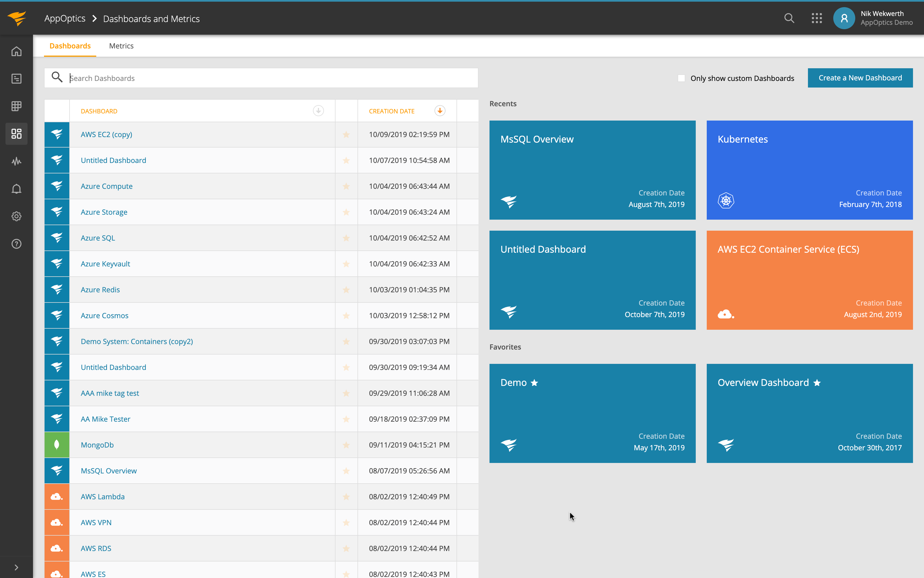Enable Only show custom Dashboards checkbox
Image resolution: width=924 pixels, height=578 pixels.
[681, 78]
